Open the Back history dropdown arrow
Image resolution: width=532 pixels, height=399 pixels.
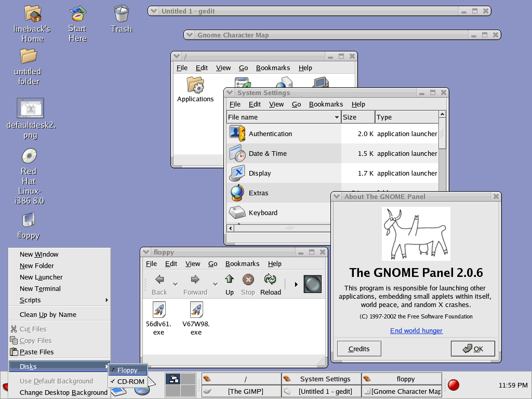tap(175, 284)
